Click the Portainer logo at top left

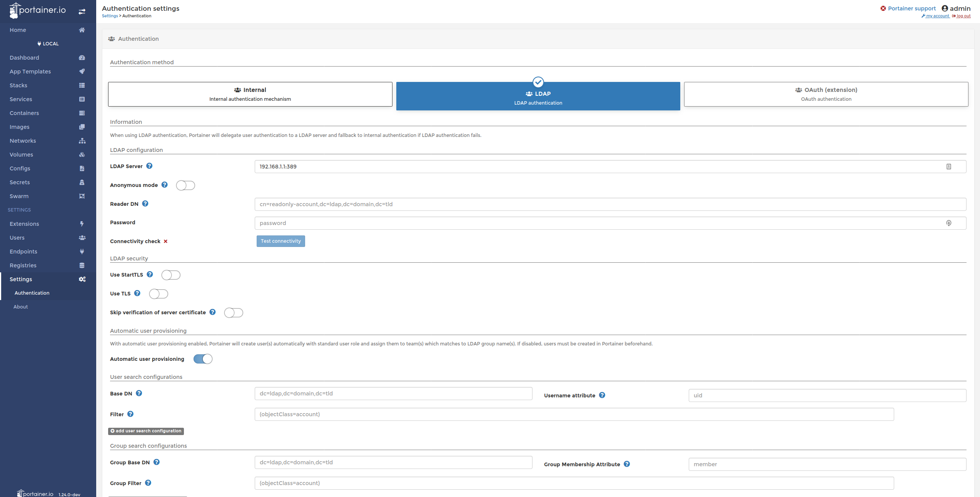pyautogui.click(x=38, y=10)
